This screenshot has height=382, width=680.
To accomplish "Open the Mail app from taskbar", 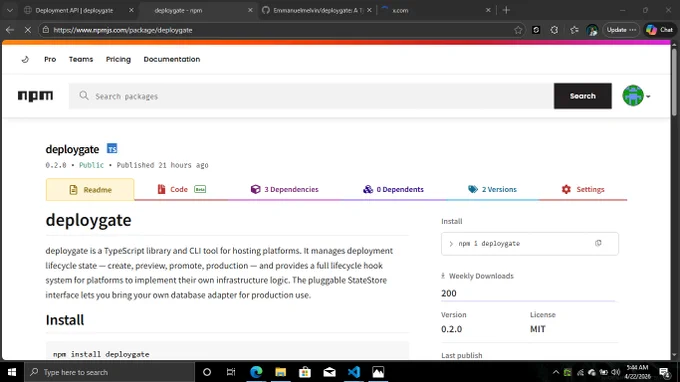I will 330,372.
